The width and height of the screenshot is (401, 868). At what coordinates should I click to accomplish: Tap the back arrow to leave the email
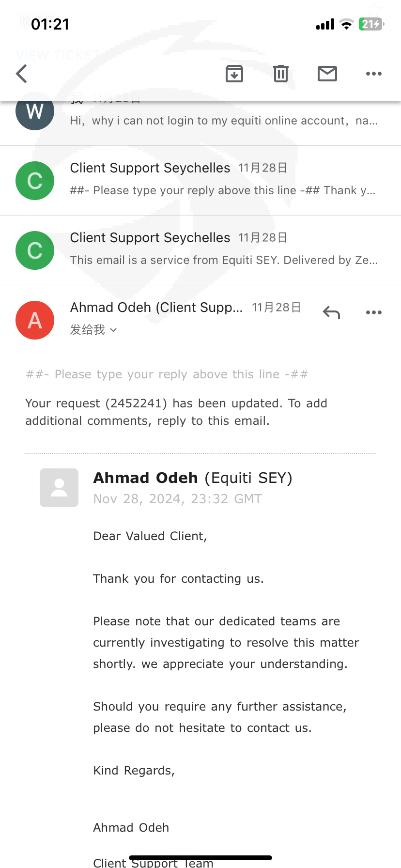click(x=22, y=74)
